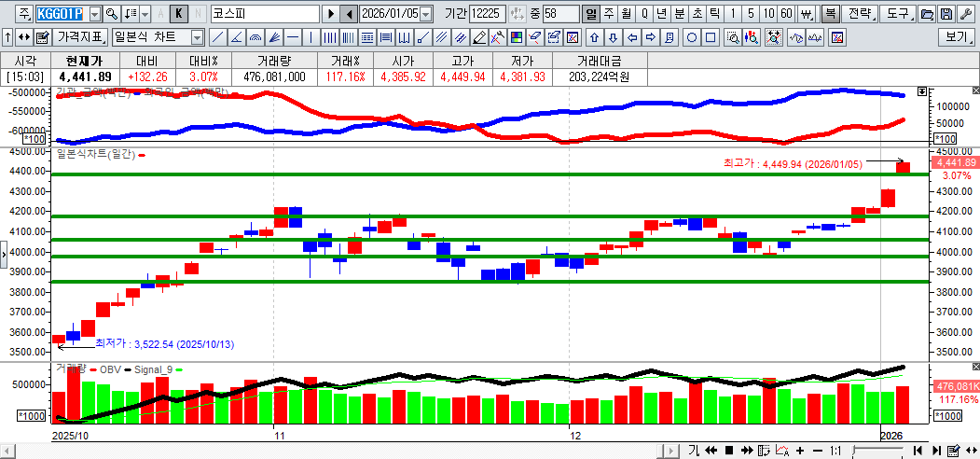Click the open folder icon
The width and height of the screenshot is (980, 459).
click(x=926, y=14)
